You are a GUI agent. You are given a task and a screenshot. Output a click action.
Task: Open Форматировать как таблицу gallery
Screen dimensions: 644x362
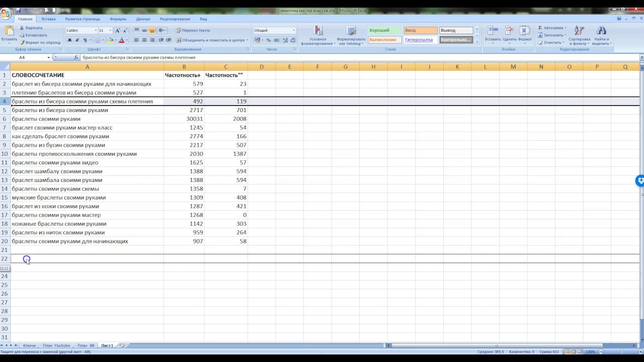351,35
